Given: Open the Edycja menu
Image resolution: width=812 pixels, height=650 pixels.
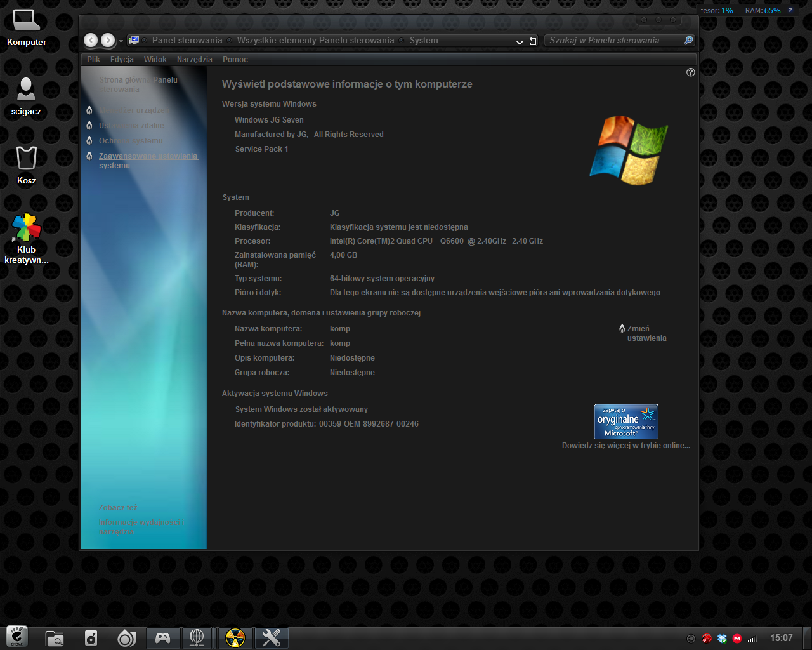Looking at the screenshot, I should coord(122,60).
